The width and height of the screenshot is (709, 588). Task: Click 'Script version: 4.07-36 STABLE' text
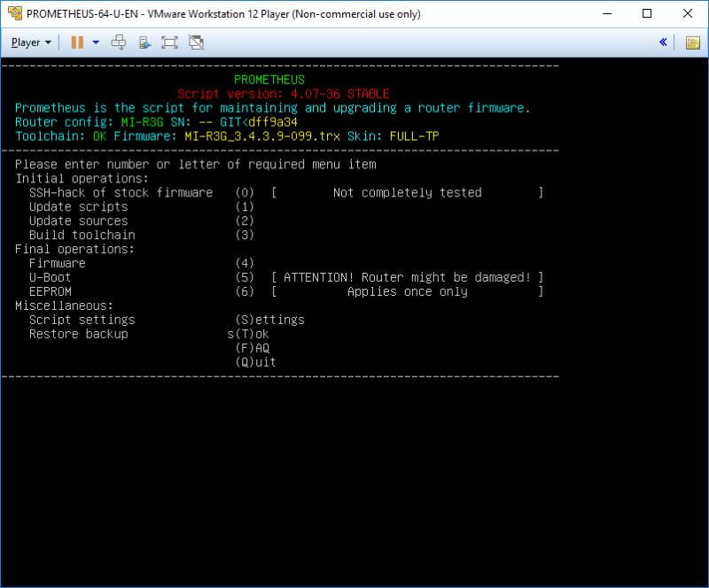(x=283, y=94)
